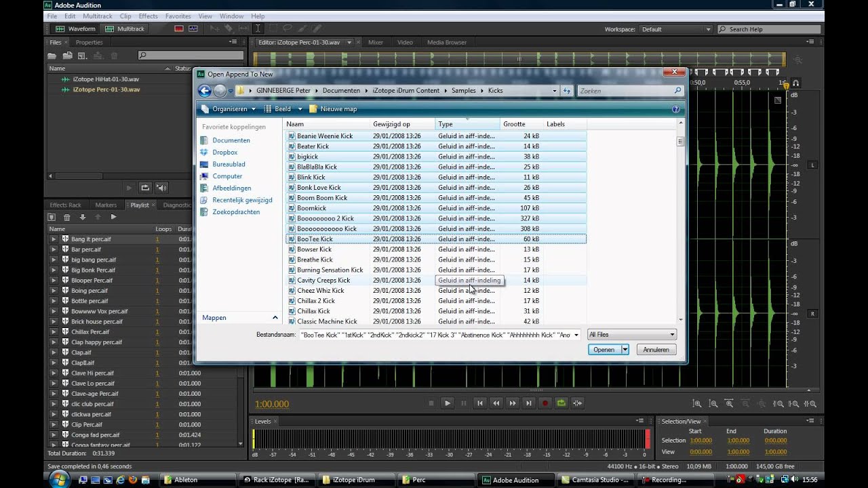Switch to the Markers tab
Viewport: 868px width, 488px height.
coord(106,205)
